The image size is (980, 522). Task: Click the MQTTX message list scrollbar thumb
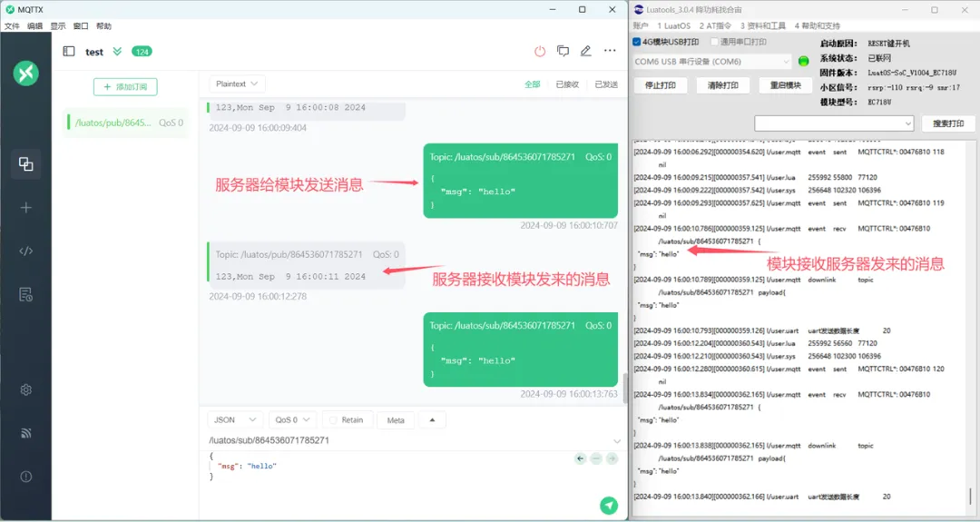coord(623,389)
